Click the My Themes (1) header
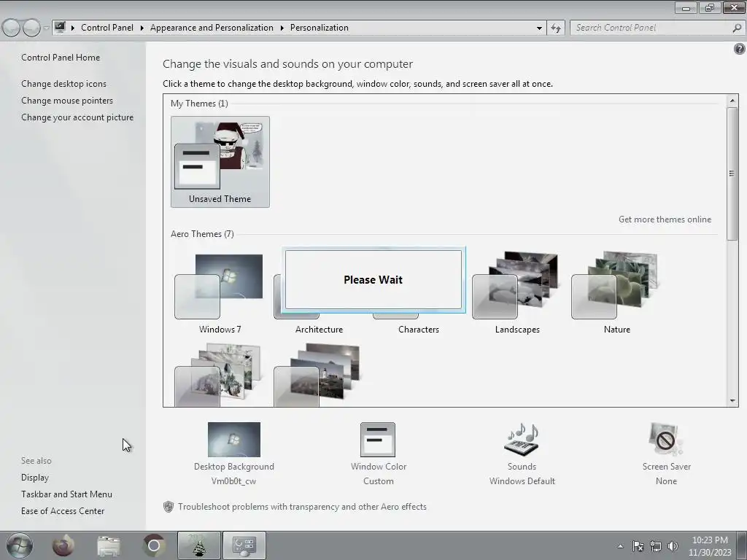 (x=199, y=104)
